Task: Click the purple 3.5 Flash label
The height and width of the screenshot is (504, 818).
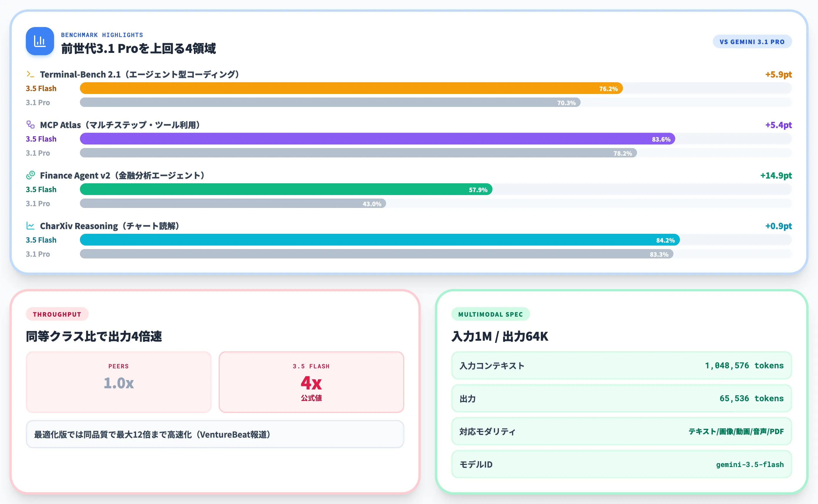Action: (41, 139)
